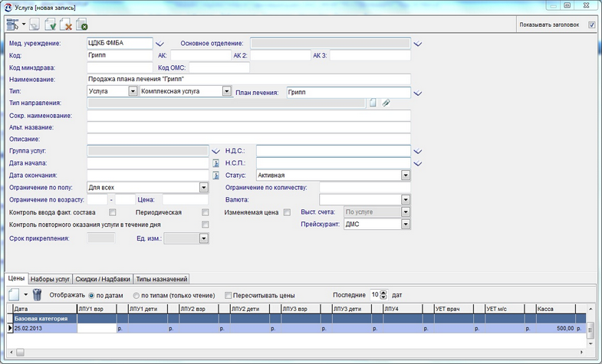The image size is (602, 364).
Task: Click the Цена input field
Action: (x=186, y=199)
